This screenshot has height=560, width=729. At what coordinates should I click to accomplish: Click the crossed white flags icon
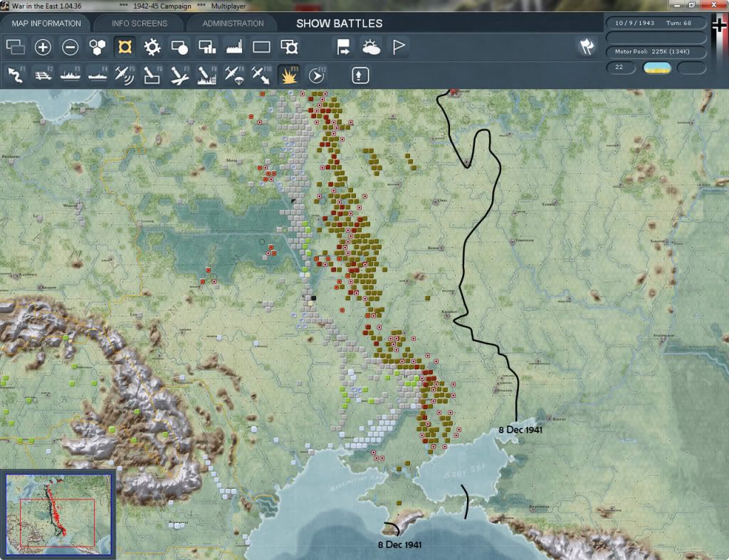(x=587, y=46)
